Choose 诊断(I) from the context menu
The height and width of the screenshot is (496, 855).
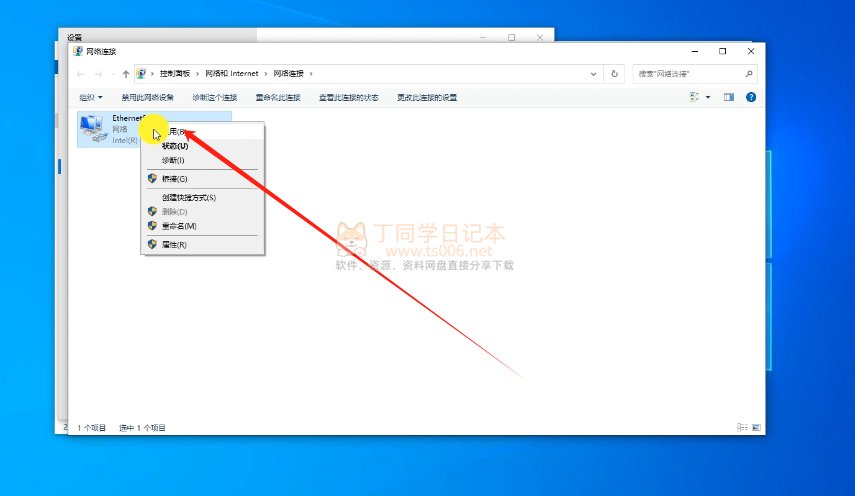202,160
